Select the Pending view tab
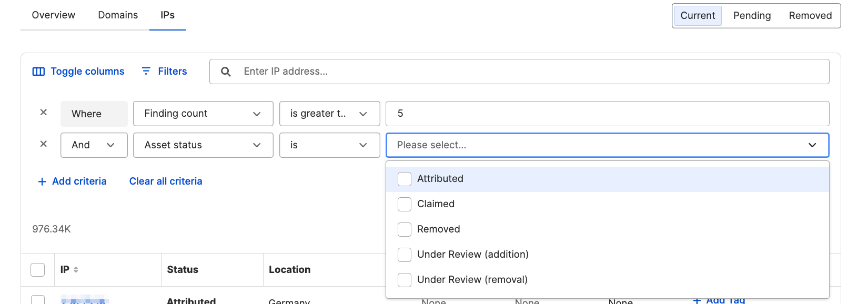Image resolution: width=868 pixels, height=304 pixels. coord(752,16)
